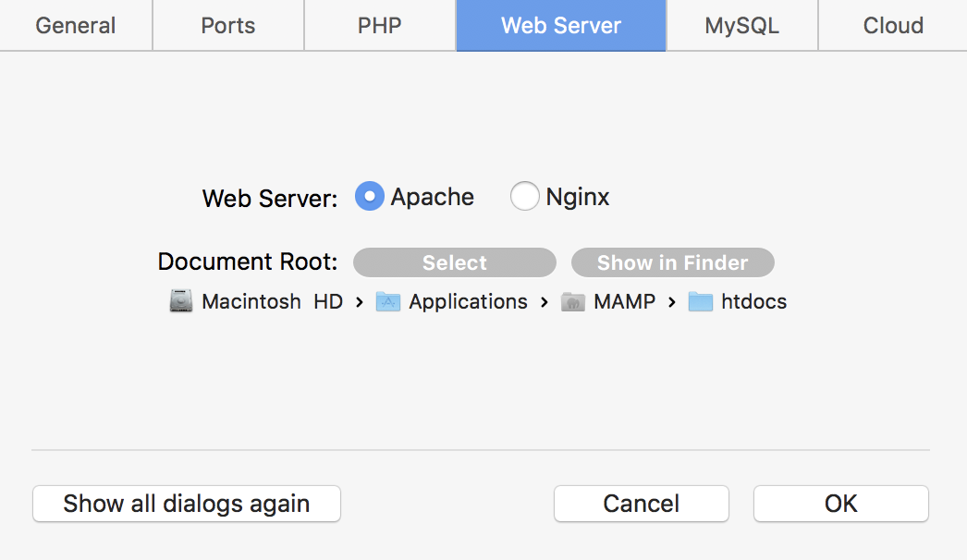Click the Applications folder icon in path

pos(387,301)
